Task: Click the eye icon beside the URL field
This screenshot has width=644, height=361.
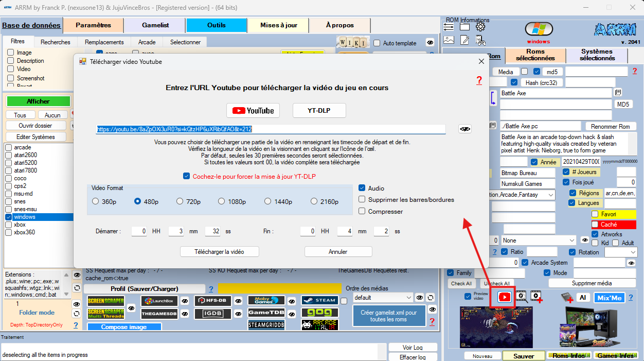Action: (x=465, y=129)
